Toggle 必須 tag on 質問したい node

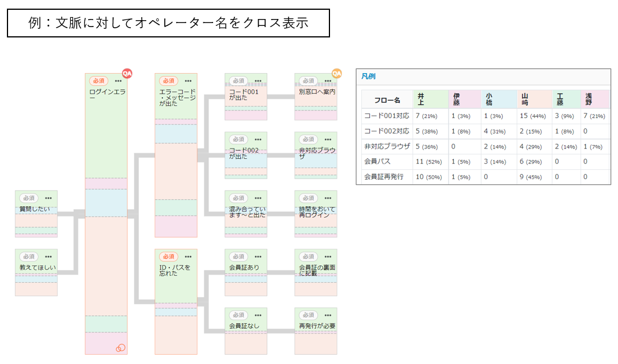(29, 198)
